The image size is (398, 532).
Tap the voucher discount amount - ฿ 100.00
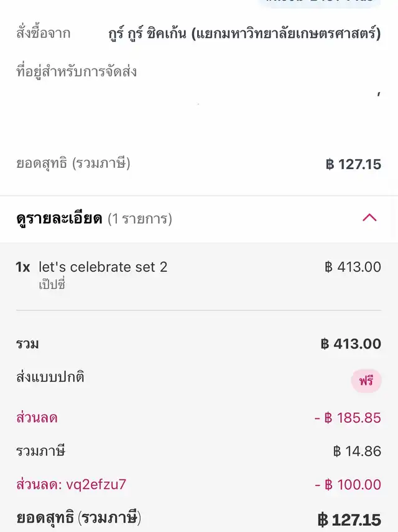pyautogui.click(x=348, y=485)
